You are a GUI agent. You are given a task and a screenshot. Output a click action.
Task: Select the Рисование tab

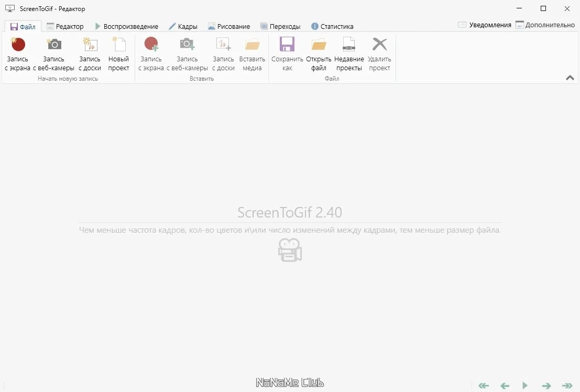pyautogui.click(x=229, y=27)
